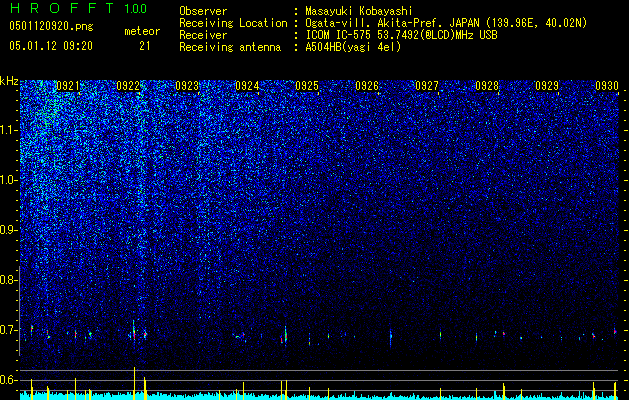Click the 0929 time marker
This screenshot has width=629, height=400.
(547, 86)
